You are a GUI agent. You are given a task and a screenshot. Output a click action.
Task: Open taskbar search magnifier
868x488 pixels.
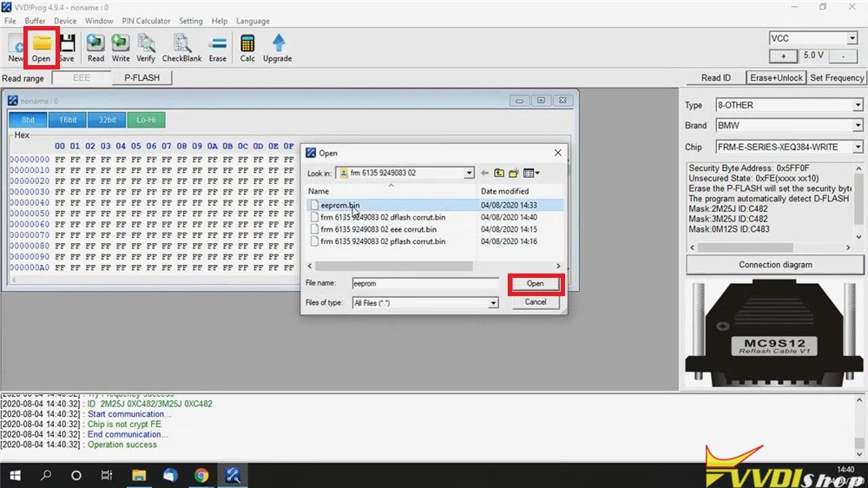click(x=46, y=475)
